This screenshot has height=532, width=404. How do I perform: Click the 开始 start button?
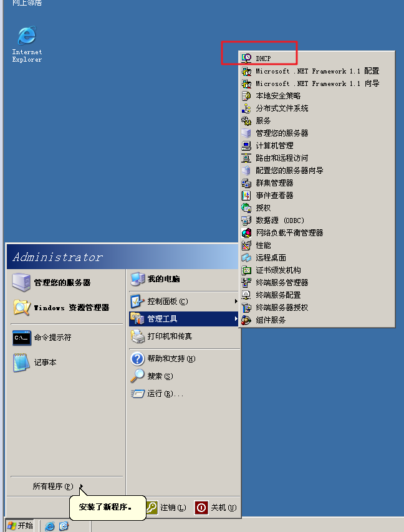pos(20,526)
